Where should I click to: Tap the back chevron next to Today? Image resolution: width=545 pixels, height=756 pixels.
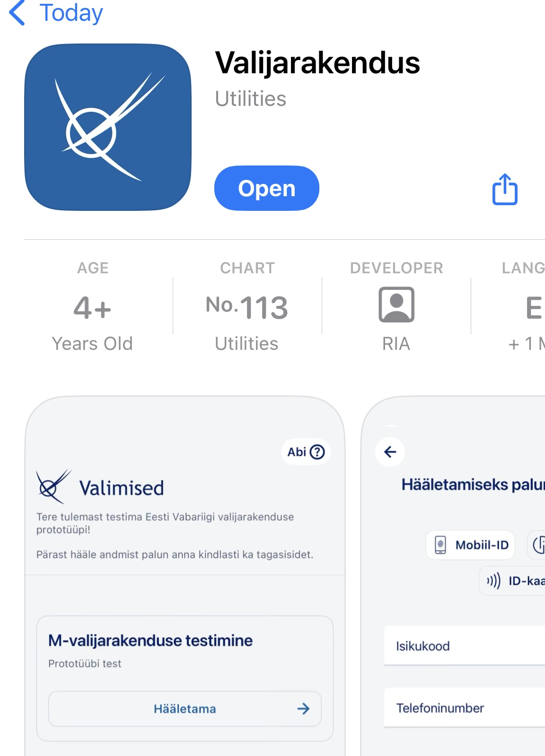(x=17, y=13)
